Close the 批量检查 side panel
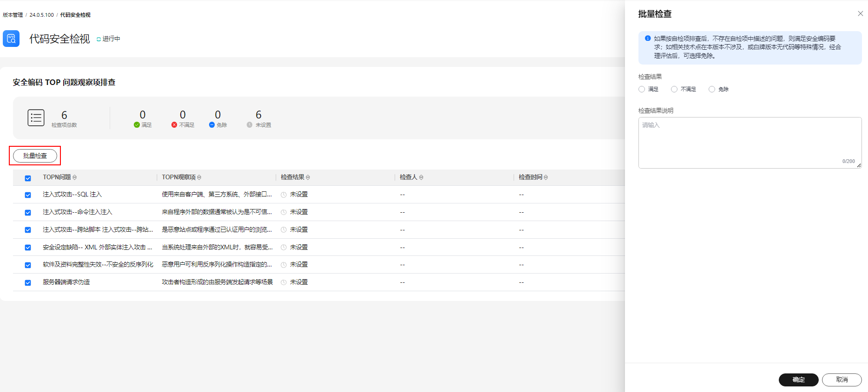The image size is (868, 392). coord(860,14)
